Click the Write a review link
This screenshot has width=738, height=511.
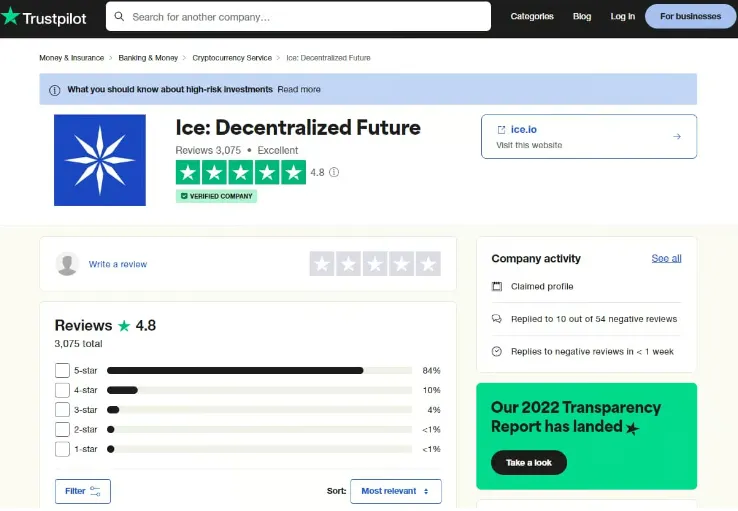click(118, 264)
